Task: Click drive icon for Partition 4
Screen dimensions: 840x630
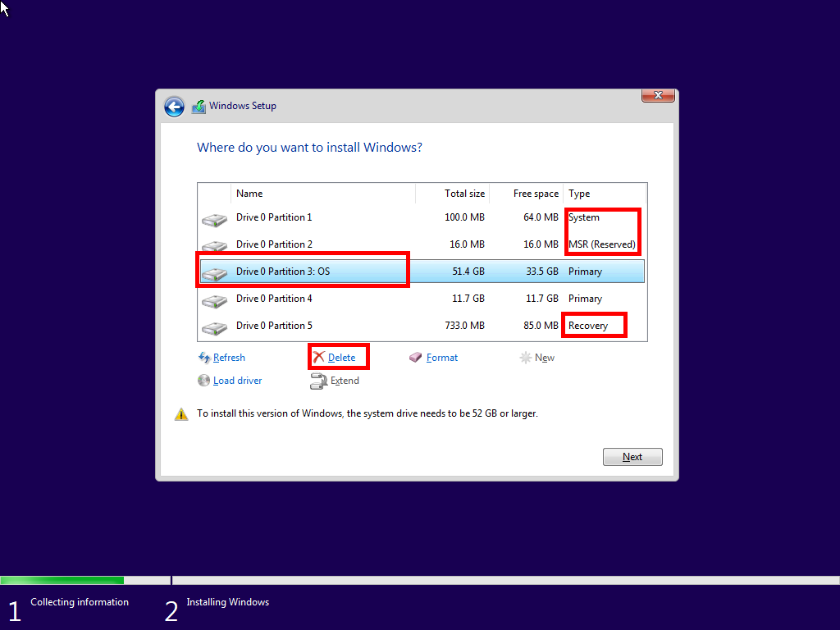Action: [x=214, y=301]
